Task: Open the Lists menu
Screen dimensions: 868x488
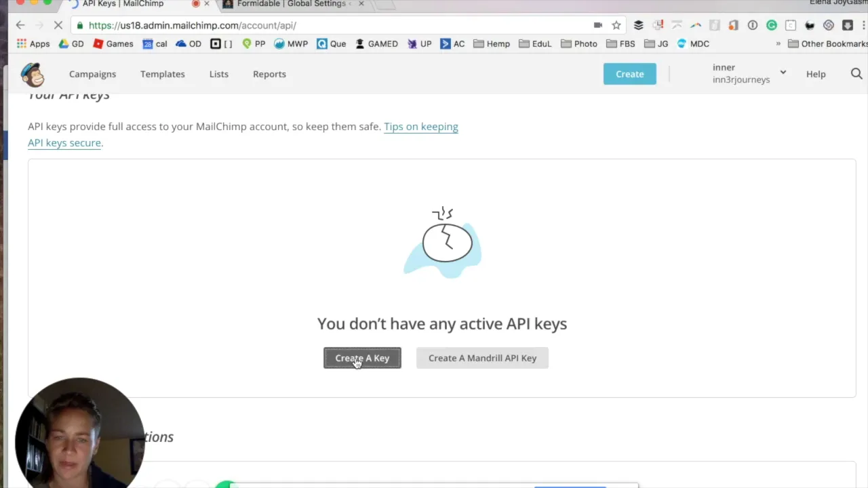Action: pyautogui.click(x=218, y=74)
